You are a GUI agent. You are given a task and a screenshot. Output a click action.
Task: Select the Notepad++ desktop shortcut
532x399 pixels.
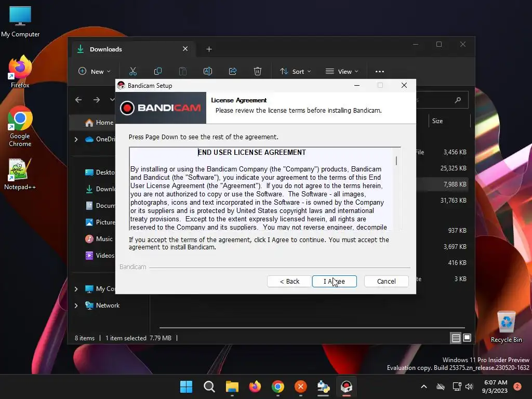[20, 174]
